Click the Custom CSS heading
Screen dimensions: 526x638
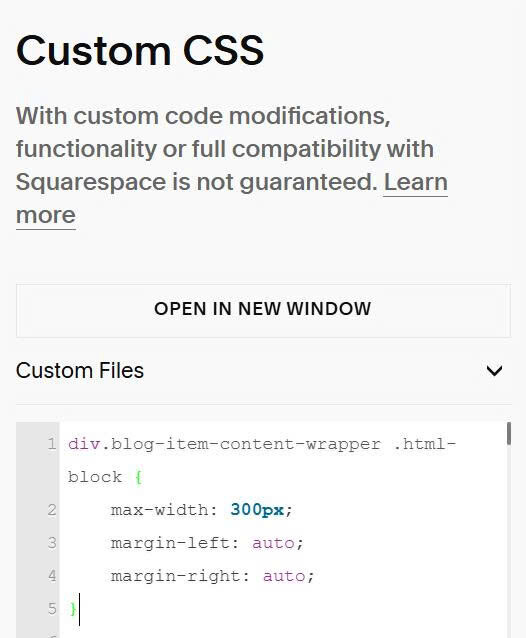(140, 50)
